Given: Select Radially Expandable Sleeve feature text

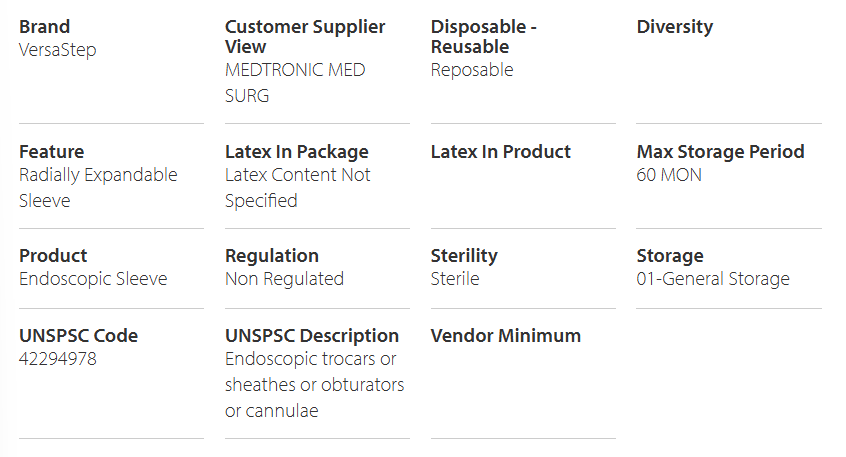Looking at the screenshot, I should coord(98,188).
